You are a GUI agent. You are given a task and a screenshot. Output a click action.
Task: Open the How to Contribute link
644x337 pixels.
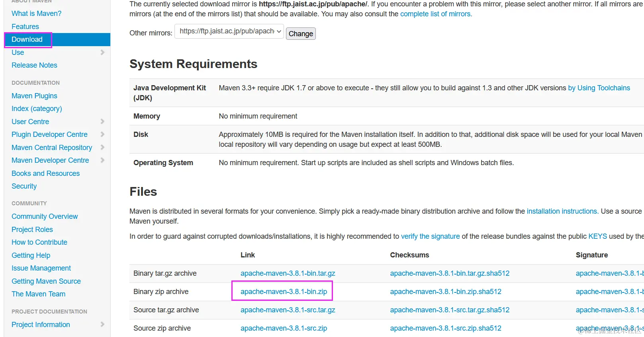tap(39, 242)
